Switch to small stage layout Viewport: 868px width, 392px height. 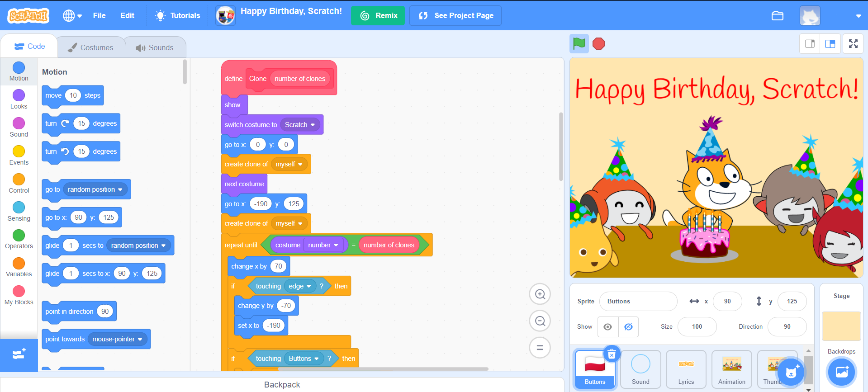(810, 44)
